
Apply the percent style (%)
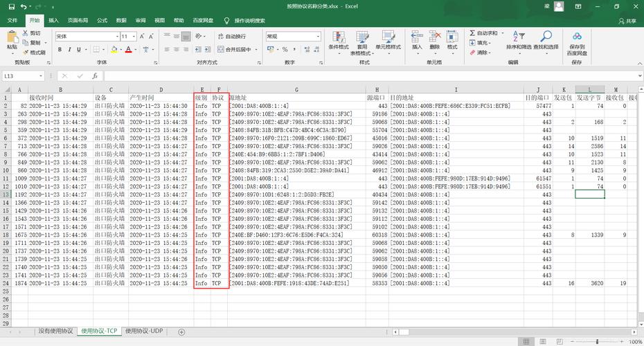point(285,49)
